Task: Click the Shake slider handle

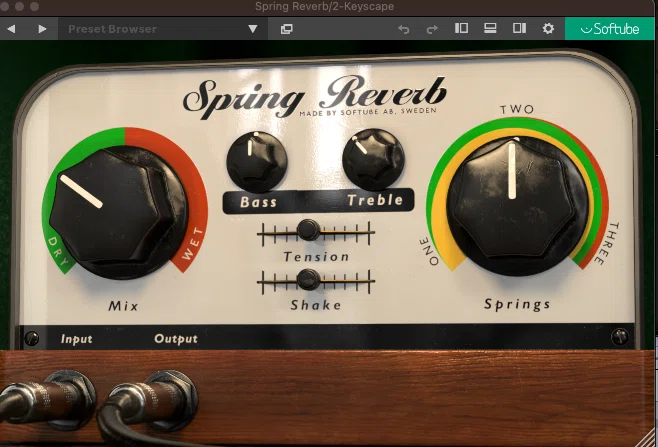Action: [308, 279]
